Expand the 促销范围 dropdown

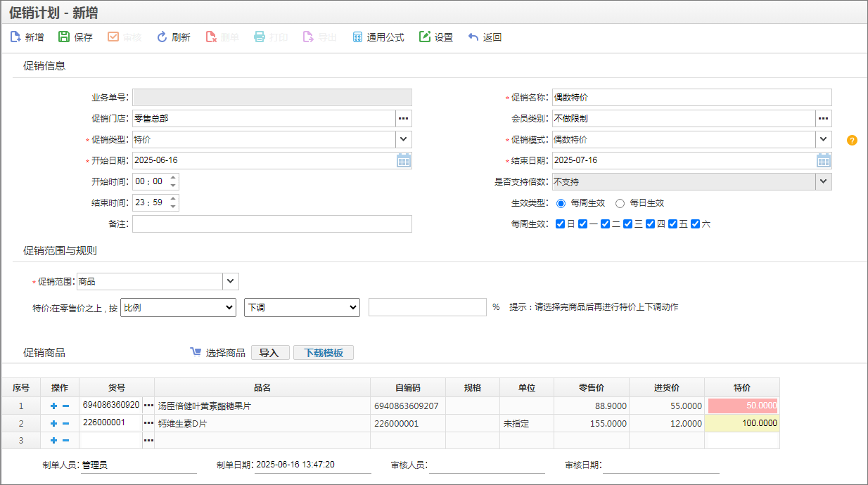click(231, 281)
